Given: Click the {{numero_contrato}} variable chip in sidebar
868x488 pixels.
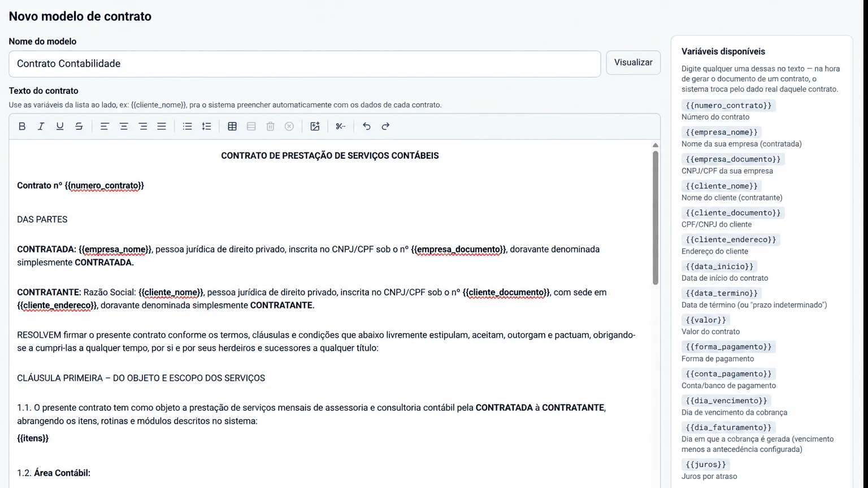Looking at the screenshot, I should tap(728, 106).
